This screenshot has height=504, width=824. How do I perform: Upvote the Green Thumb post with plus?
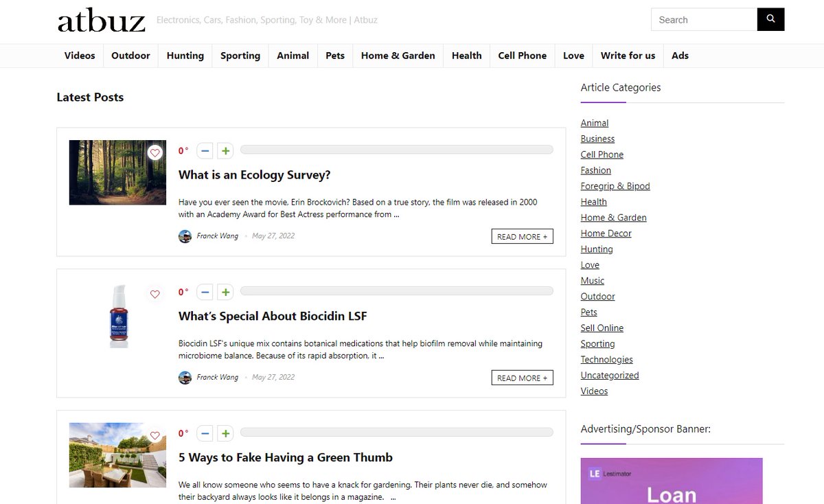click(225, 434)
